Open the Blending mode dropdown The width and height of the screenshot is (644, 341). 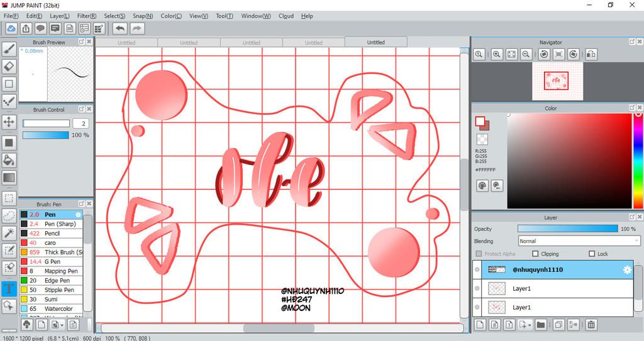[x=579, y=241]
